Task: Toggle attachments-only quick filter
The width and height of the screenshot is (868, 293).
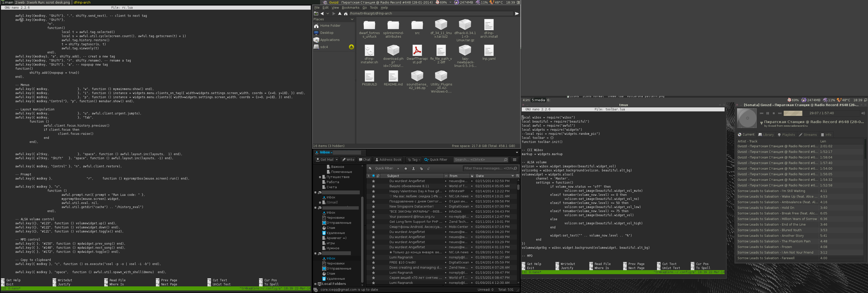Action: [x=429, y=169]
